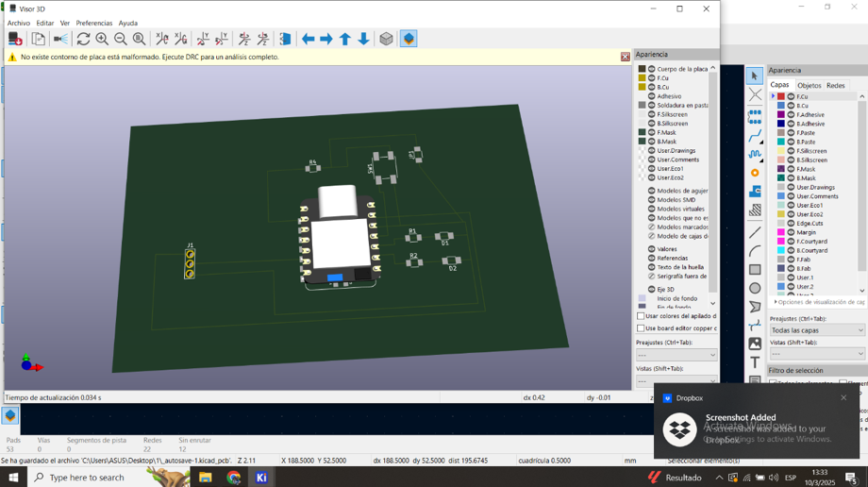The image size is (868, 487).
Task: Select draw circle tool in PCB editor
Action: click(x=755, y=288)
